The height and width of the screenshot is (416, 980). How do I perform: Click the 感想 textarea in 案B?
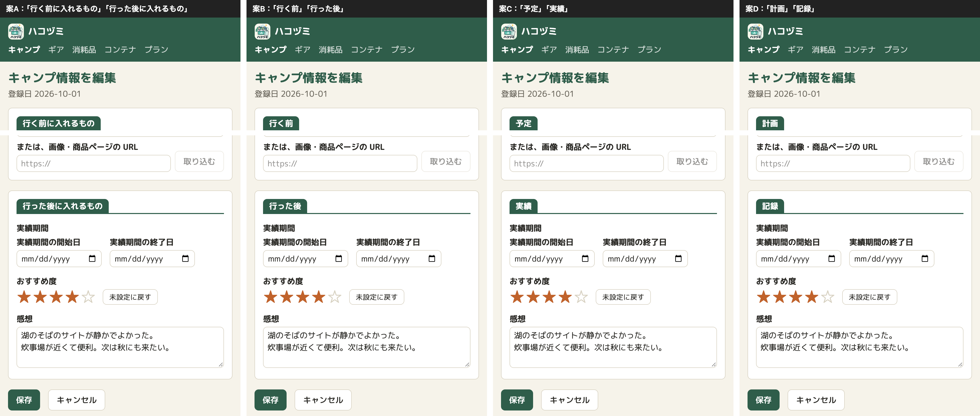(x=367, y=347)
